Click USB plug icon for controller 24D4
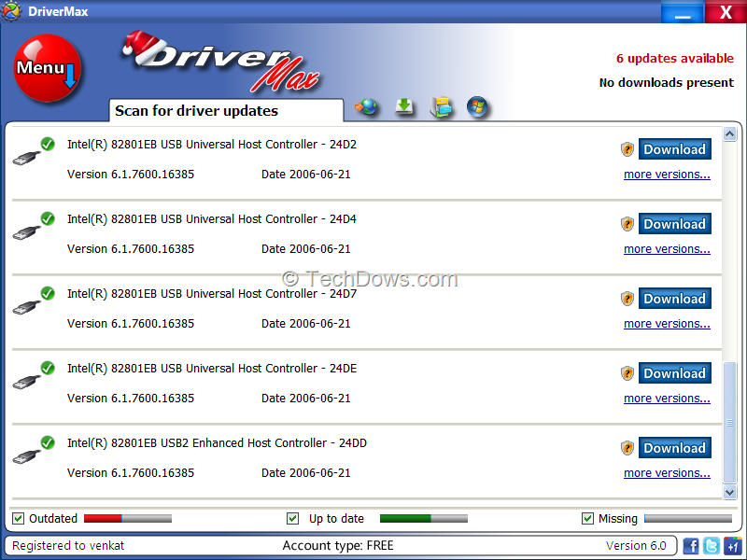The width and height of the screenshot is (747, 560). click(27, 231)
